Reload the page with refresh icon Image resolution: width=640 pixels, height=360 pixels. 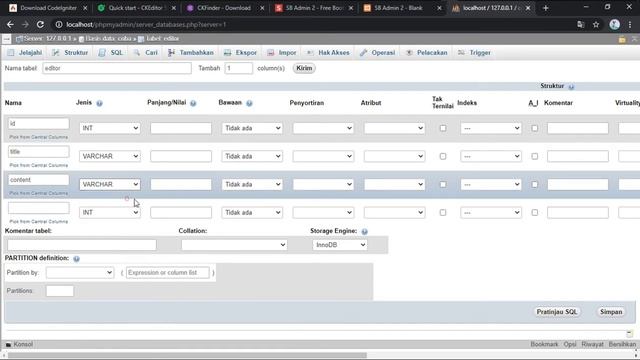pyautogui.click(x=40, y=24)
